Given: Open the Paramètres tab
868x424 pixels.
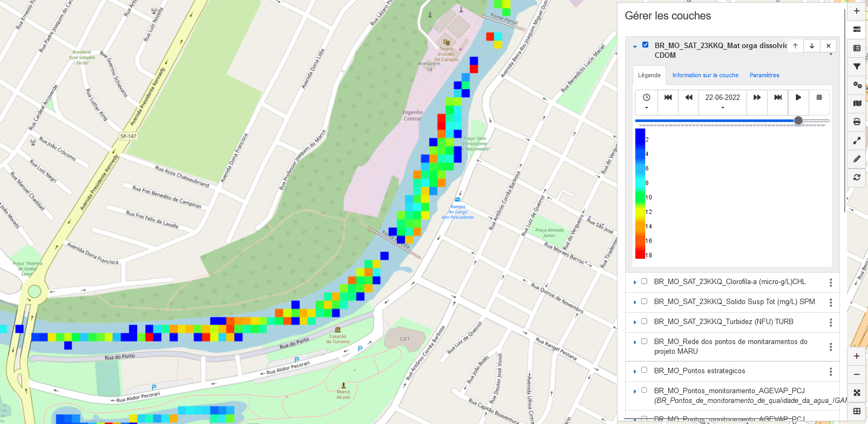Looking at the screenshot, I should click(764, 76).
